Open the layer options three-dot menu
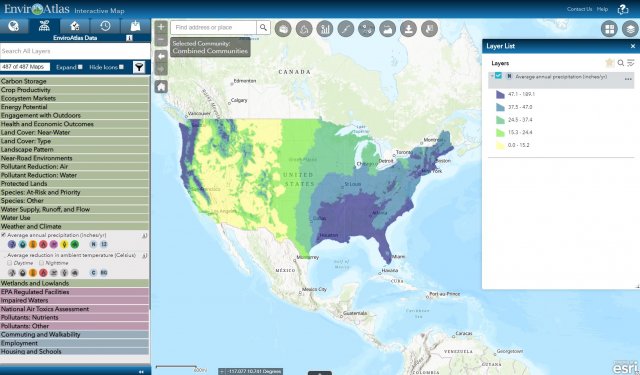640x375 pixels. tap(628, 79)
